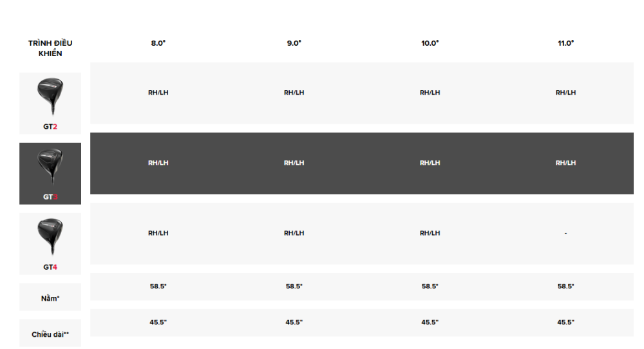Click 58.5° lie value under 10.0°
The image size is (644, 349).
point(430,286)
